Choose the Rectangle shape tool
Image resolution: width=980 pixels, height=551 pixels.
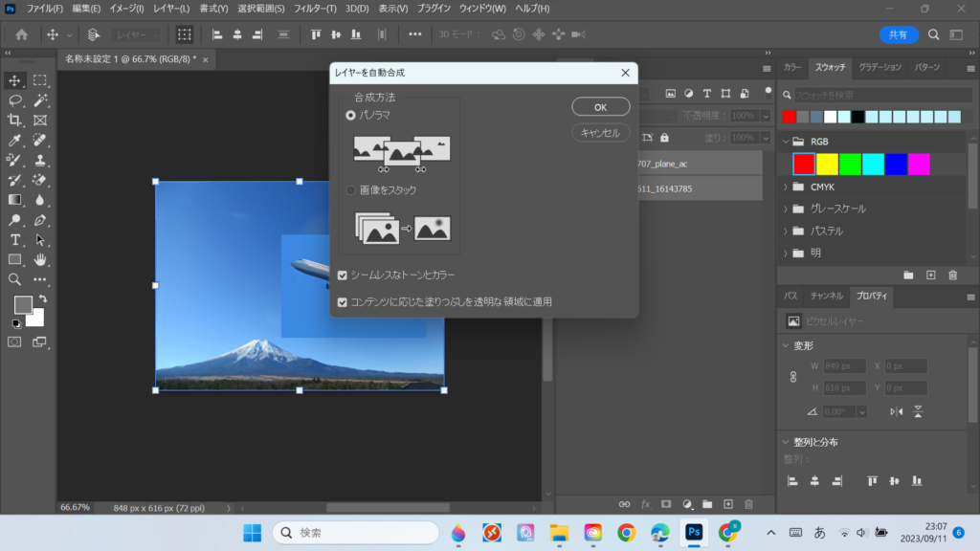14,259
